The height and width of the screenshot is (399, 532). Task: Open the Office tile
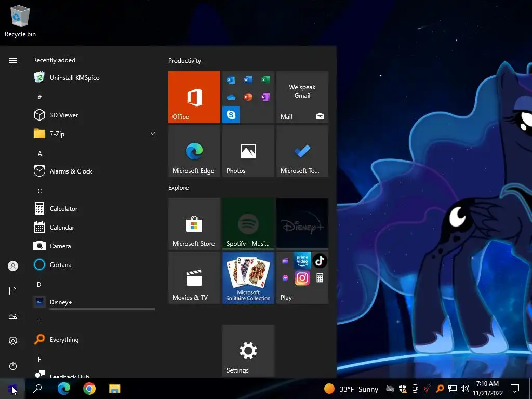point(194,97)
